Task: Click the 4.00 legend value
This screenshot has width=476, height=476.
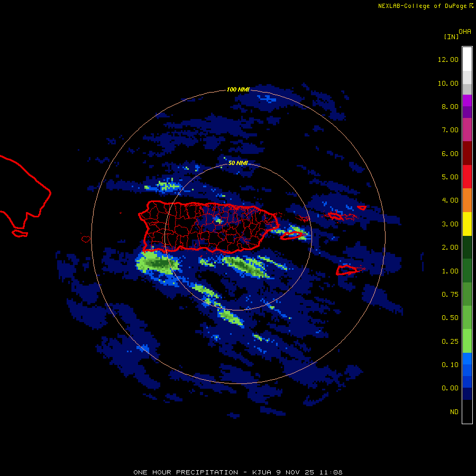Action: click(450, 200)
